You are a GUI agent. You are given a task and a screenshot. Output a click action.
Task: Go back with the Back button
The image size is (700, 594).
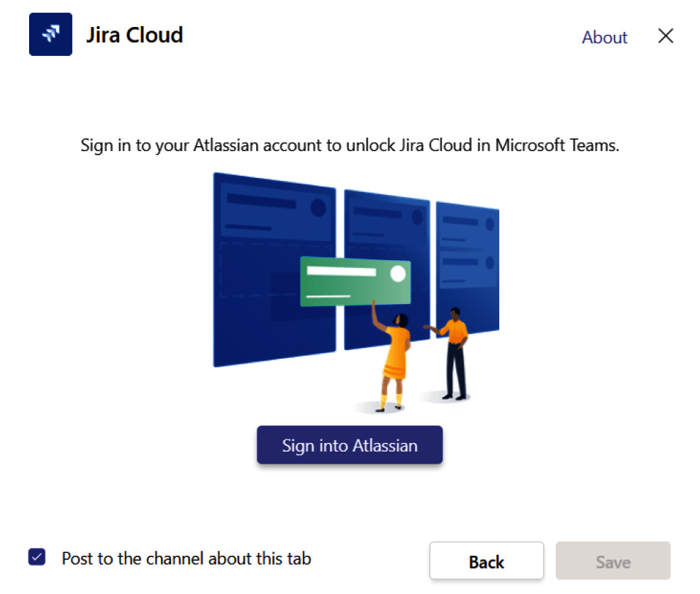point(487,561)
